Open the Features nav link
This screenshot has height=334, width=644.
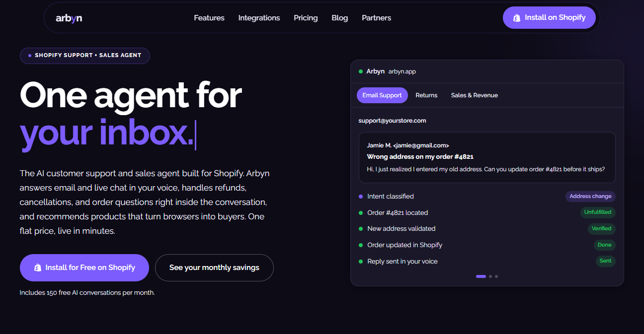pos(209,18)
